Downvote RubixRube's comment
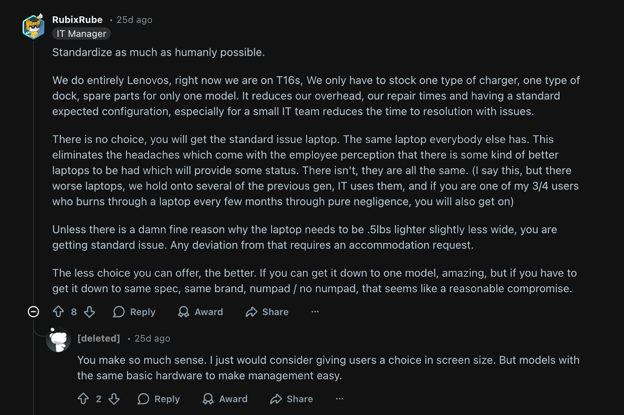The width and height of the screenshot is (624, 415). click(90, 312)
